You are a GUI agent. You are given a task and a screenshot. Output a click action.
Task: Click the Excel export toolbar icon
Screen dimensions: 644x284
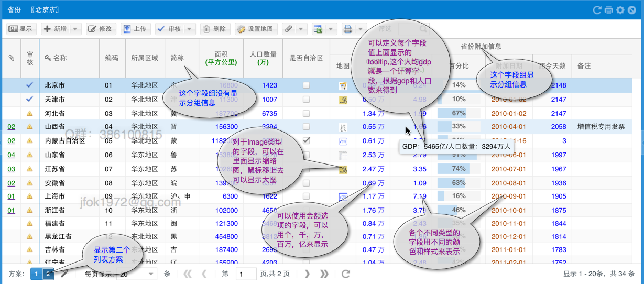[x=318, y=29]
